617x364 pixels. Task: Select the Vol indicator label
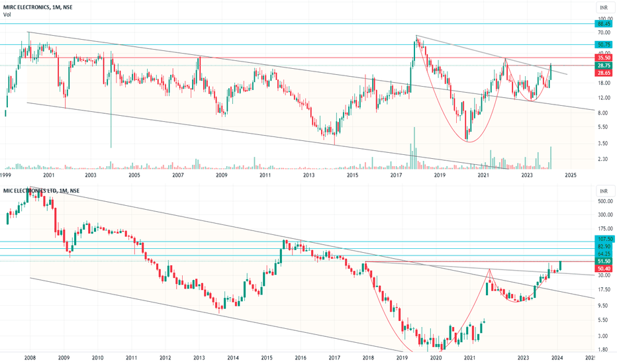[7, 15]
